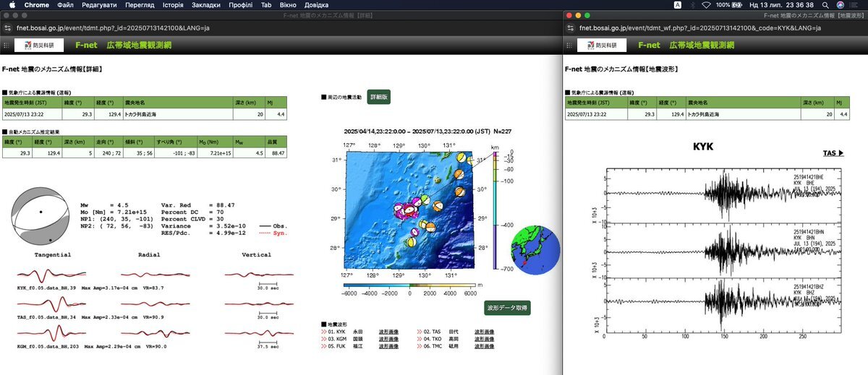Open the Wi-Fi status menu
868x375 pixels.
[705, 5]
